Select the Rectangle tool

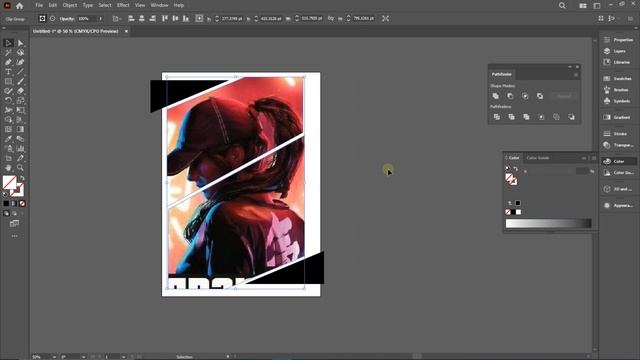tap(8, 81)
